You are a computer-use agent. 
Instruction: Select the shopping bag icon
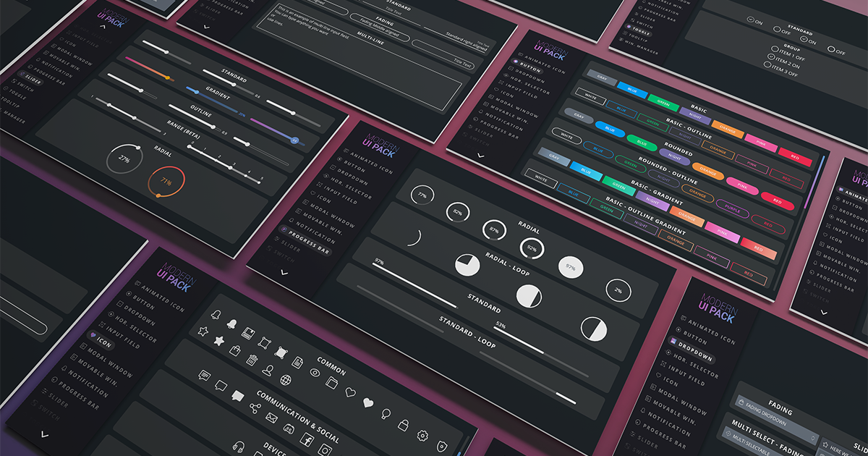(235, 350)
